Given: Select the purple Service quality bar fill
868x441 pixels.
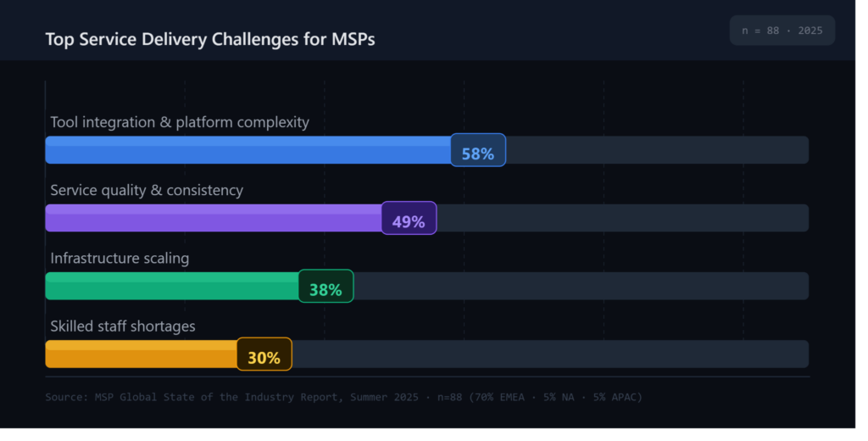Looking at the screenshot, I should [x=214, y=218].
